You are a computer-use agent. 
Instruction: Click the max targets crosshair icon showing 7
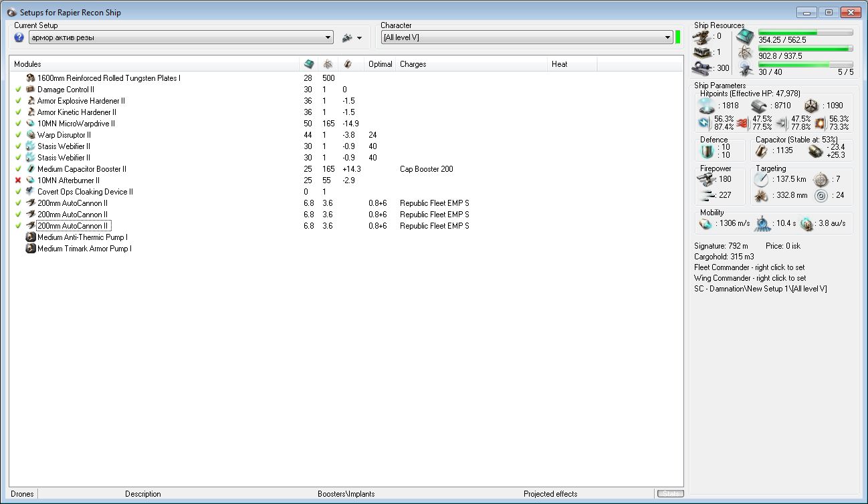[x=820, y=180]
